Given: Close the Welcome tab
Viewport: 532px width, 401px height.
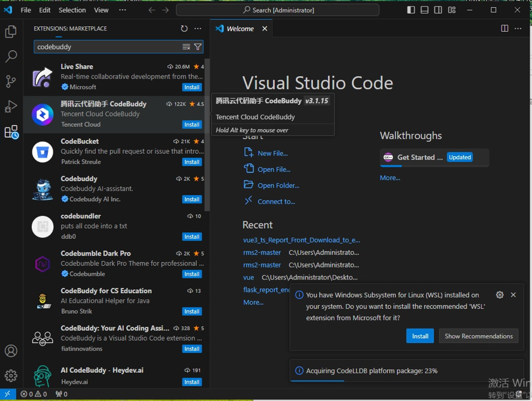Looking at the screenshot, I should 265,29.
